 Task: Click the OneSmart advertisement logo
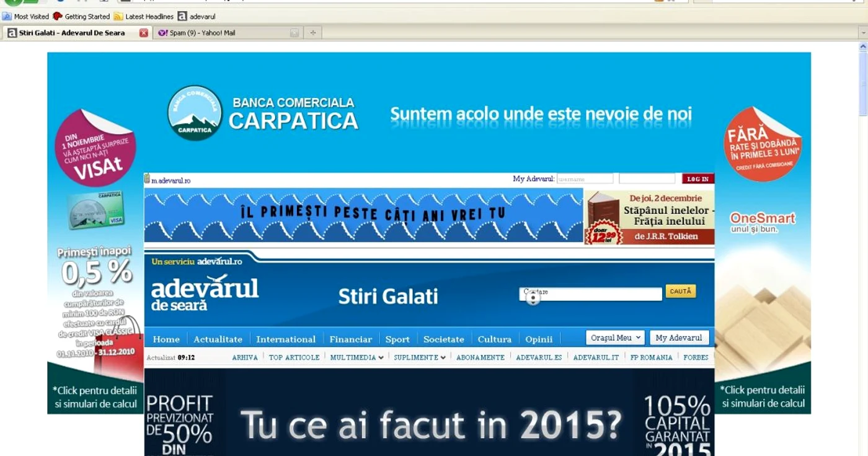[x=762, y=222]
